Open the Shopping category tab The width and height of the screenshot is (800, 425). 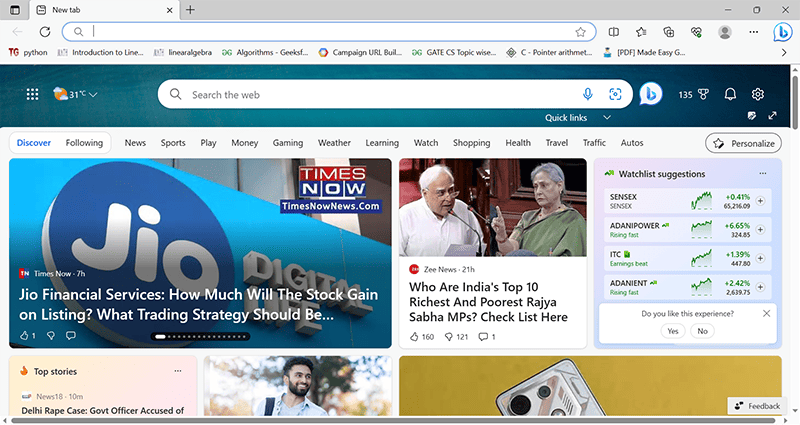(471, 143)
